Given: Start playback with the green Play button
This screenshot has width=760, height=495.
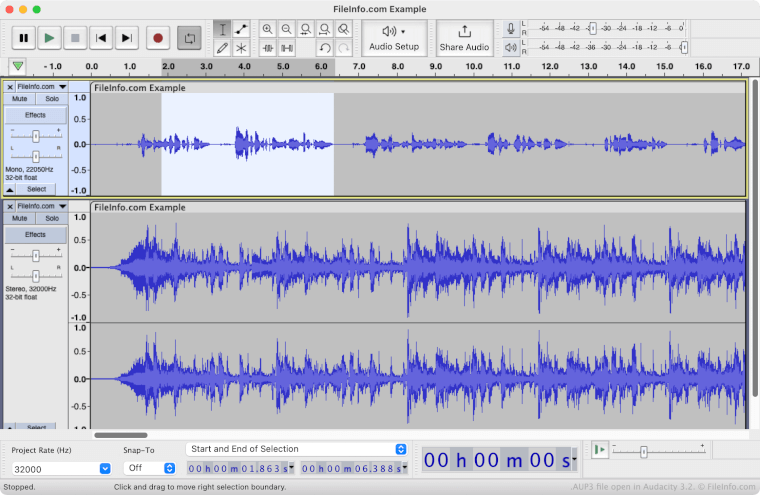Looking at the screenshot, I should (x=48, y=38).
